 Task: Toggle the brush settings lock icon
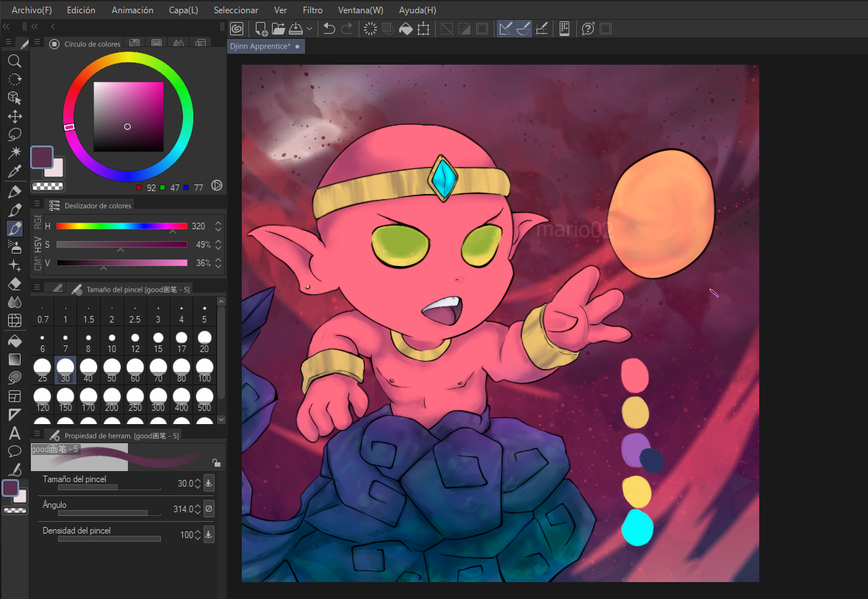[215, 462]
